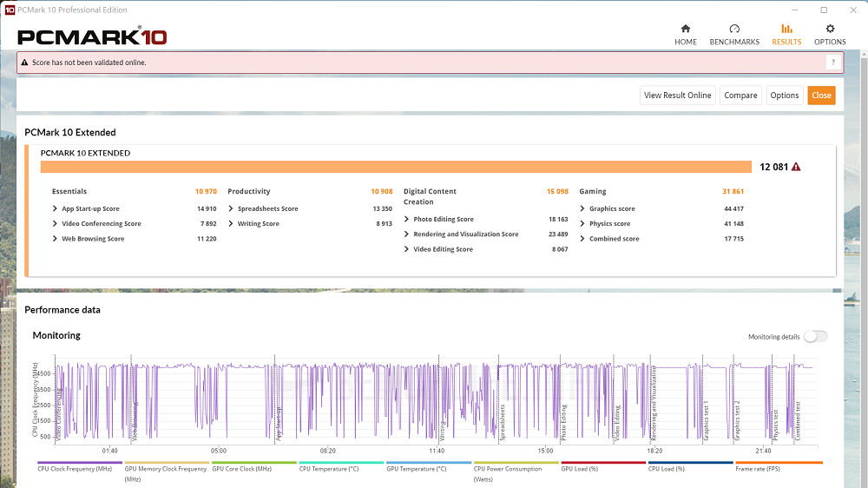Click the Home icon in navigation
This screenshot has width=868, height=488.
point(686,30)
